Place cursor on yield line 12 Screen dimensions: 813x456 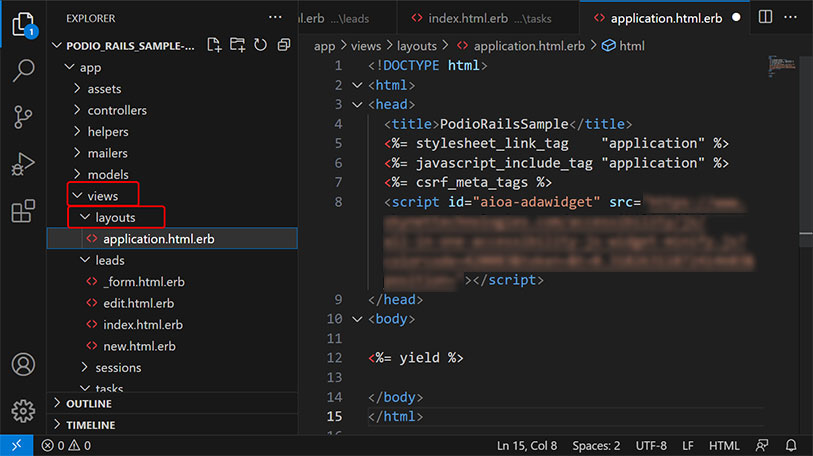416,358
